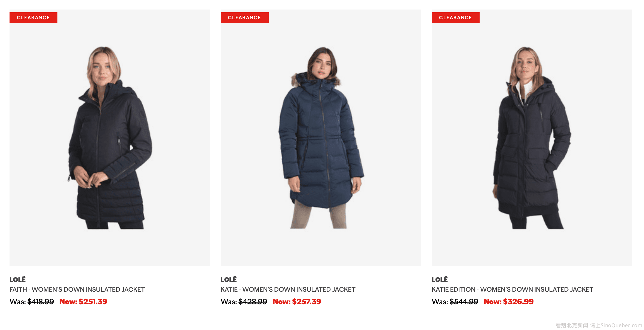
Task: Click the Clearance badge on Katie Edition jacket
Action: (x=455, y=18)
